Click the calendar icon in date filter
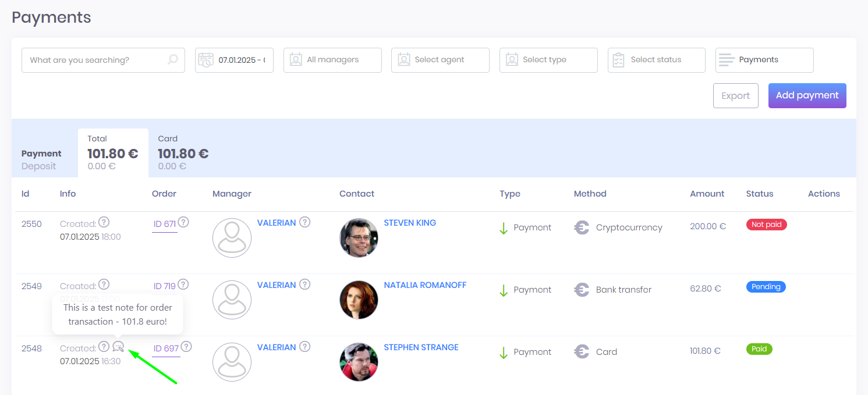Screen dimensions: 868x395 click(x=206, y=60)
